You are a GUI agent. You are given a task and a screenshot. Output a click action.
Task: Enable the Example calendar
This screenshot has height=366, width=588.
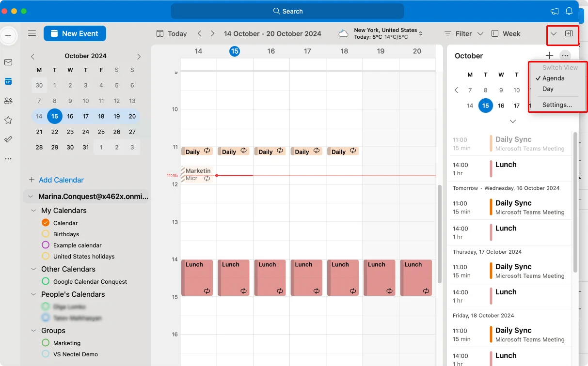coord(46,245)
